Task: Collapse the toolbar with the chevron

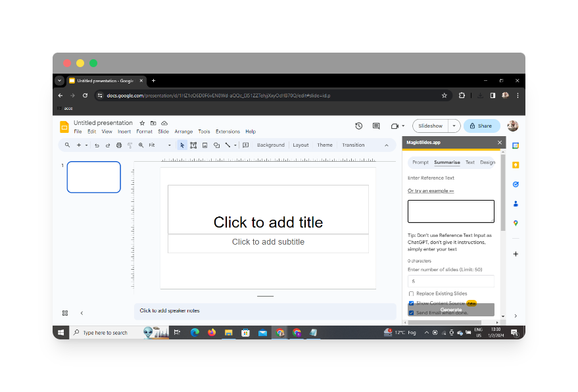Action: [x=386, y=145]
